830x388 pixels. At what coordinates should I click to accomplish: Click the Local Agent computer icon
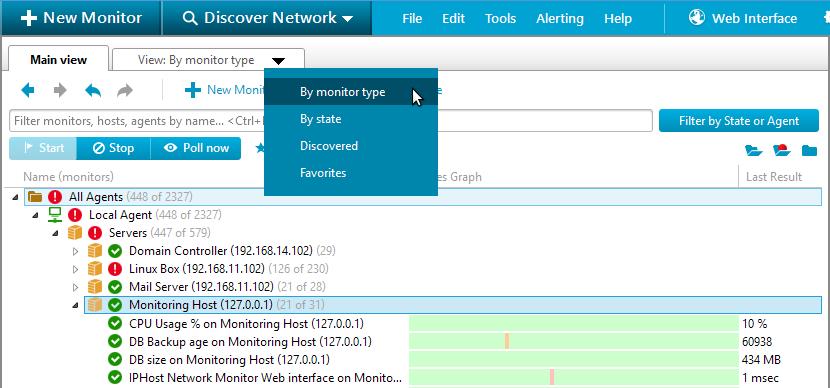click(55, 214)
